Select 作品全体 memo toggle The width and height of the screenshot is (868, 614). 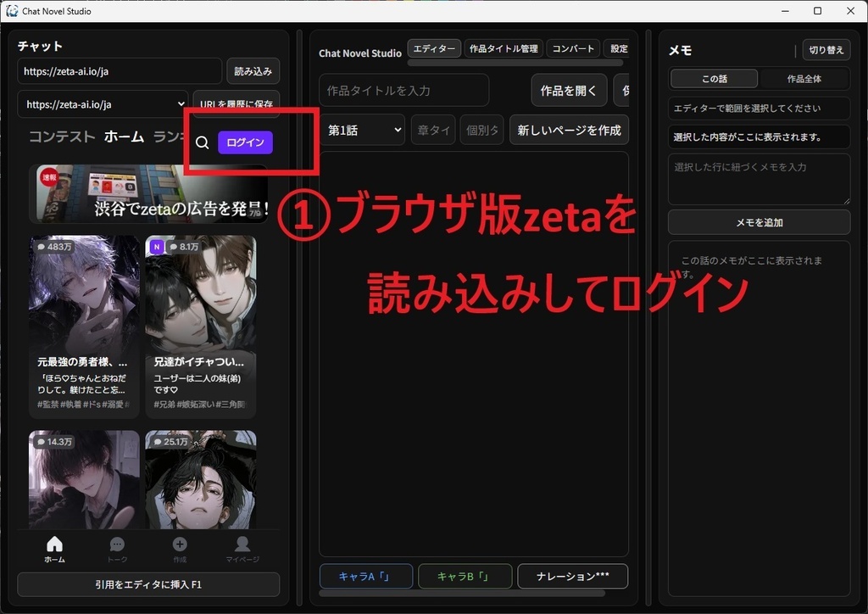pyautogui.click(x=804, y=79)
